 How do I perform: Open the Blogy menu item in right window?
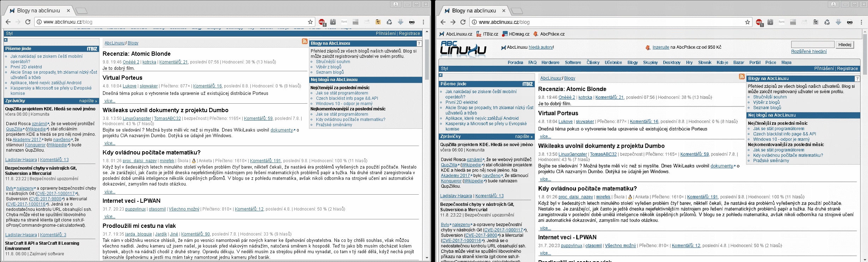point(632,62)
